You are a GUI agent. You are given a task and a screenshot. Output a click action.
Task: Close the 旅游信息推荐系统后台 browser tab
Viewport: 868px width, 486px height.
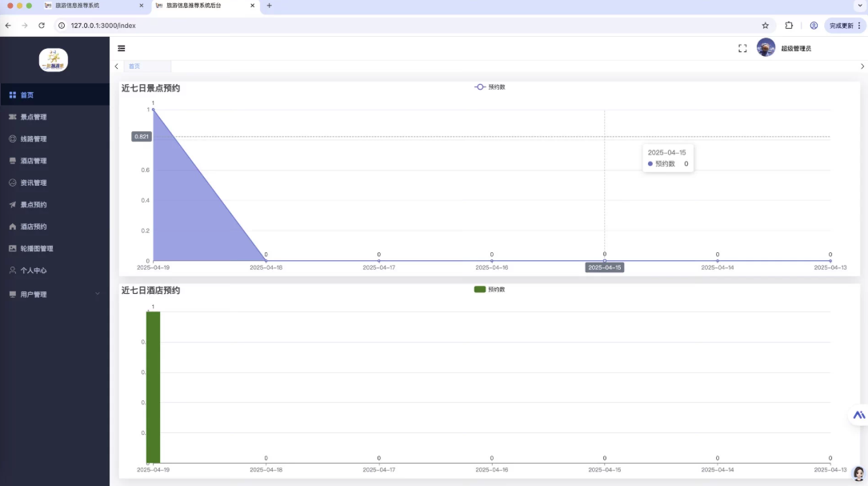pos(253,6)
